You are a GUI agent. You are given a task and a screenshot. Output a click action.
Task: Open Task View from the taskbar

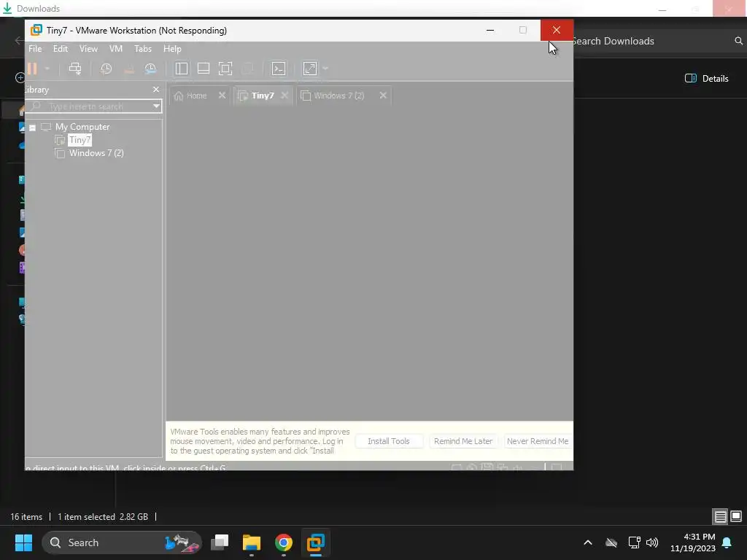pyautogui.click(x=220, y=542)
